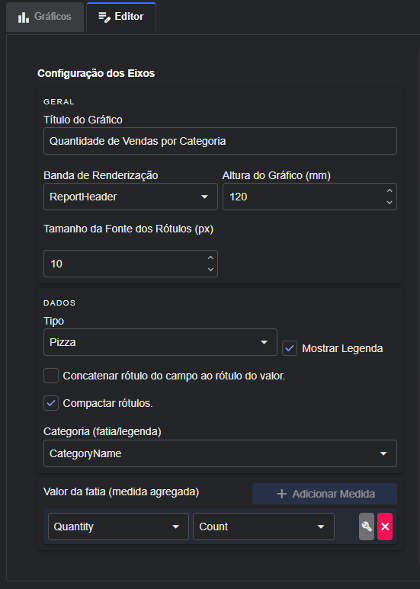
Task: Click the wrench icon for Quantity measure
Action: click(366, 526)
